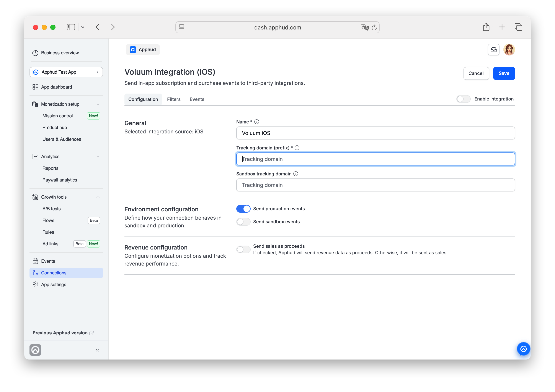Image resolution: width=555 pixels, height=392 pixels.
Task: Open Previous Apphud version link
Action: click(x=63, y=333)
